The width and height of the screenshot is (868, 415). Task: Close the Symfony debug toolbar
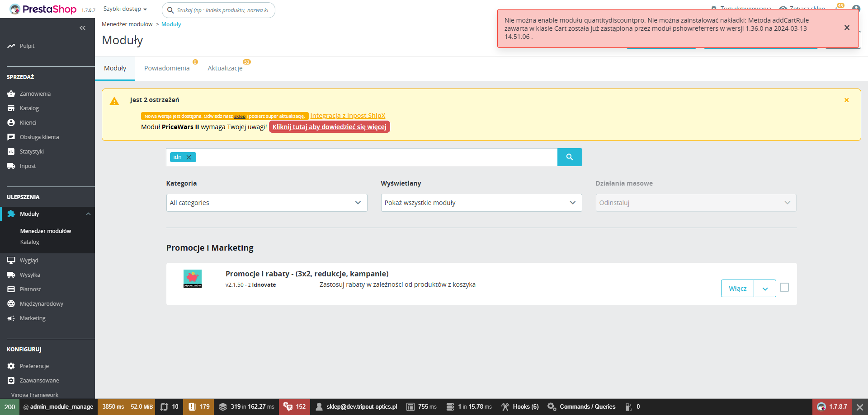[860, 407]
